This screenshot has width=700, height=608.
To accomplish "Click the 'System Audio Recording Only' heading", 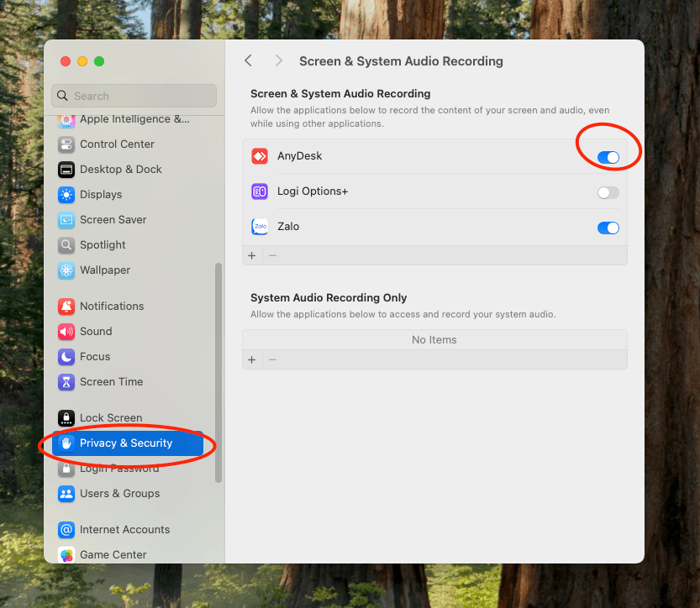I will pyautogui.click(x=329, y=297).
